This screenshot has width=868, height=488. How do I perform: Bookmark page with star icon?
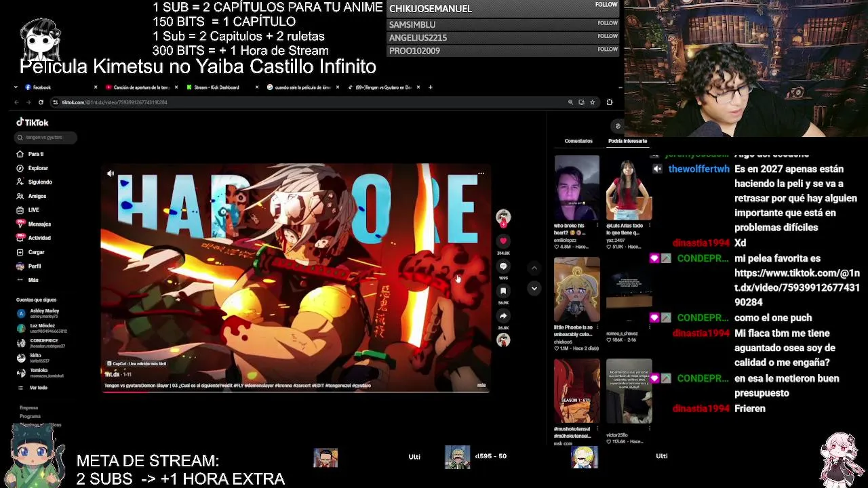coord(592,102)
